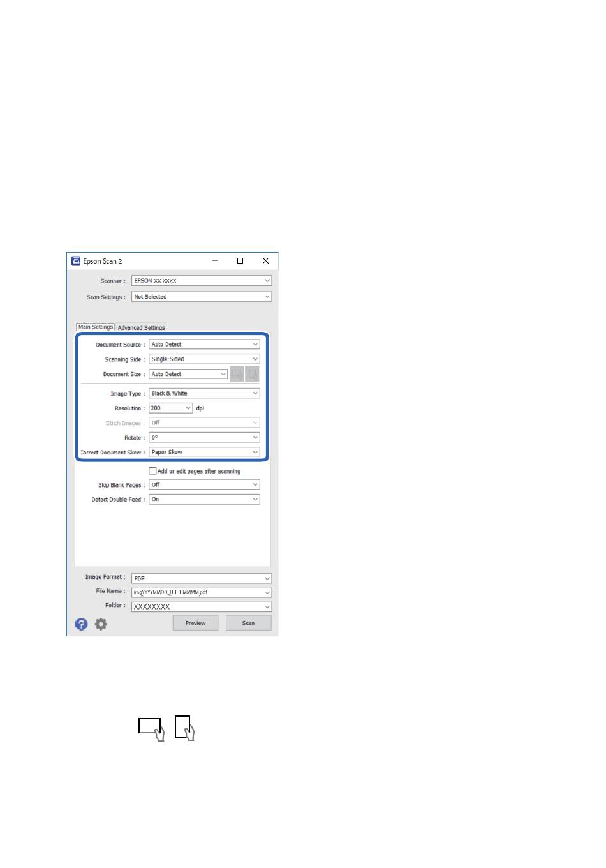This screenshot has height=868, width=606.
Task: Open the Help question mark icon
Action: tap(81, 624)
